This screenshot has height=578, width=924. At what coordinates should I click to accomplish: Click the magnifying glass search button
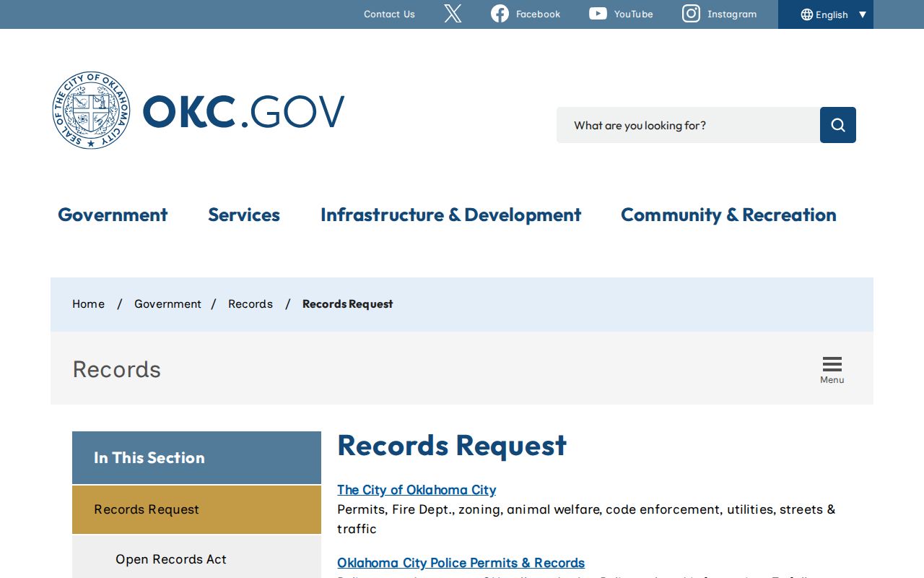click(838, 125)
